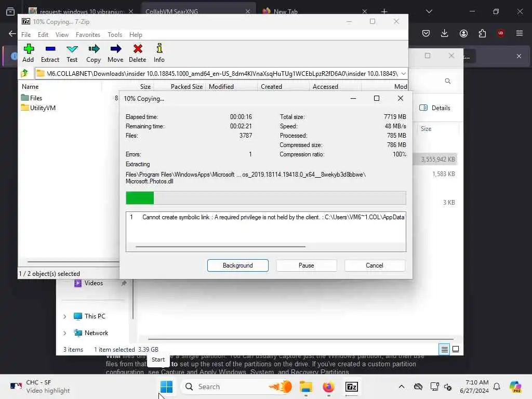Click the Windows Start button
This screenshot has width=532, height=399.
tap(166, 387)
